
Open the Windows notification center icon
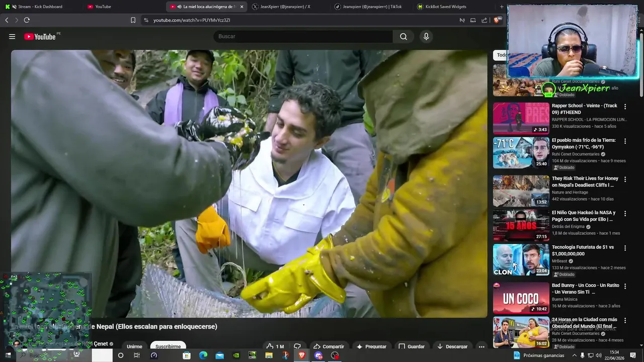tap(633, 355)
